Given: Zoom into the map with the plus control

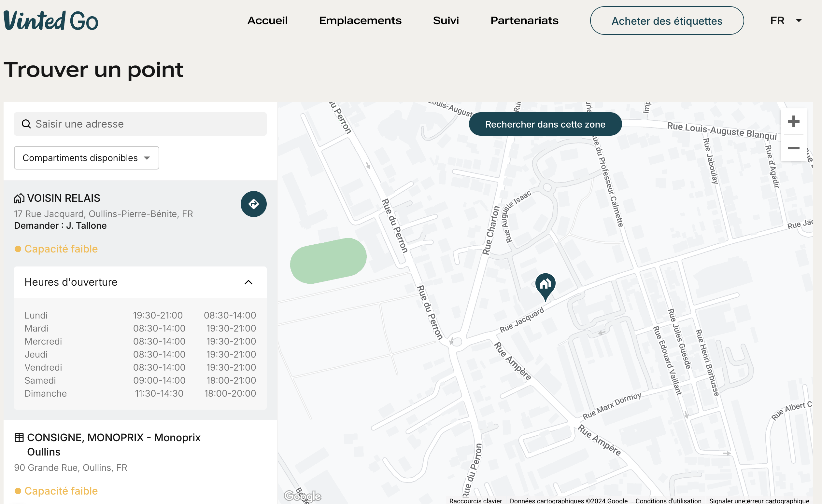Looking at the screenshot, I should click(x=794, y=121).
